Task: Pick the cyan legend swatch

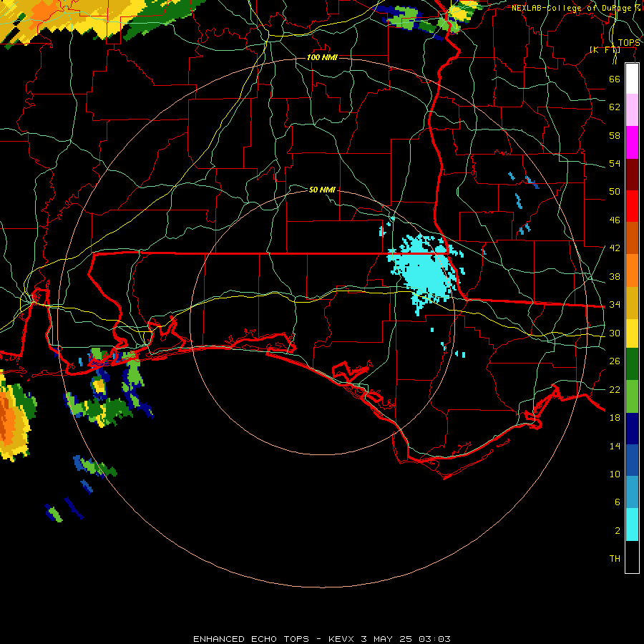Action: tap(632, 525)
